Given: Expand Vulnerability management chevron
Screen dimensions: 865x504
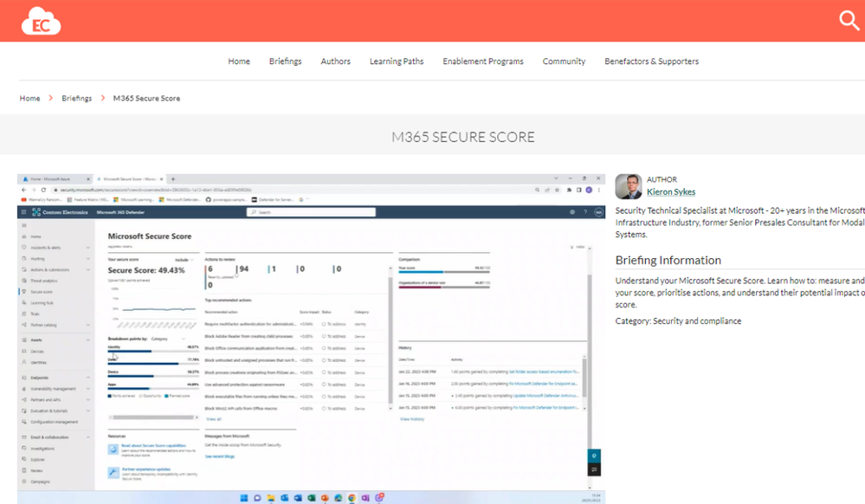Looking at the screenshot, I should (x=87, y=389).
